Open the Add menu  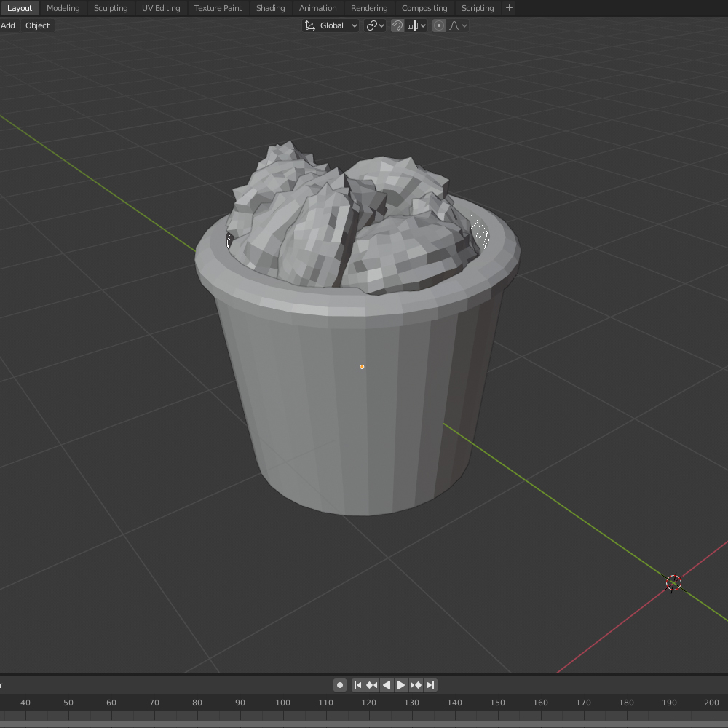(x=8, y=25)
